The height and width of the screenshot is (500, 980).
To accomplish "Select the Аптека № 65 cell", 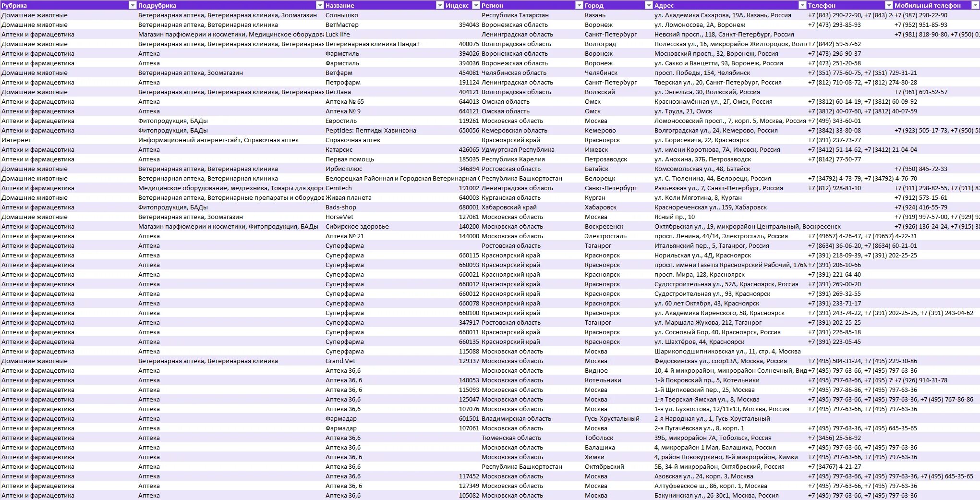I will pos(384,101).
